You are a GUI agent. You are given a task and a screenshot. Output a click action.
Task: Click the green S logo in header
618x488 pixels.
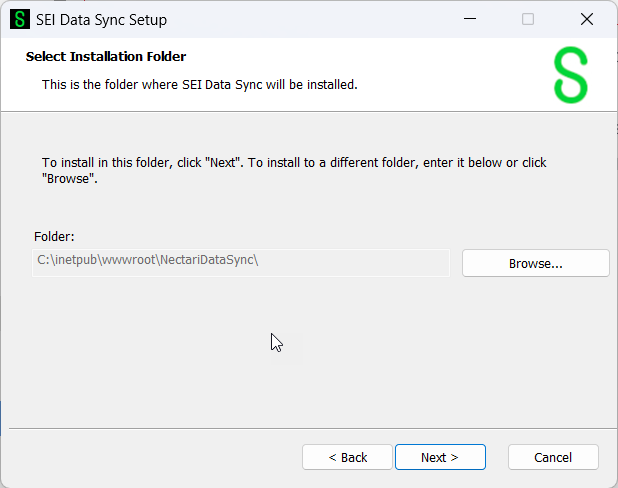(x=570, y=76)
